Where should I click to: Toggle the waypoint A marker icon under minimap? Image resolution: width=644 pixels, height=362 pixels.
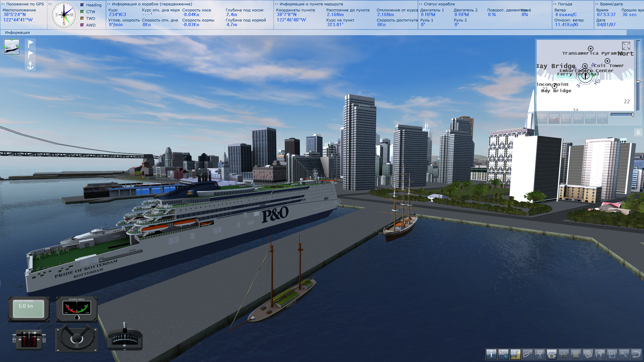pyautogui.click(x=554, y=118)
